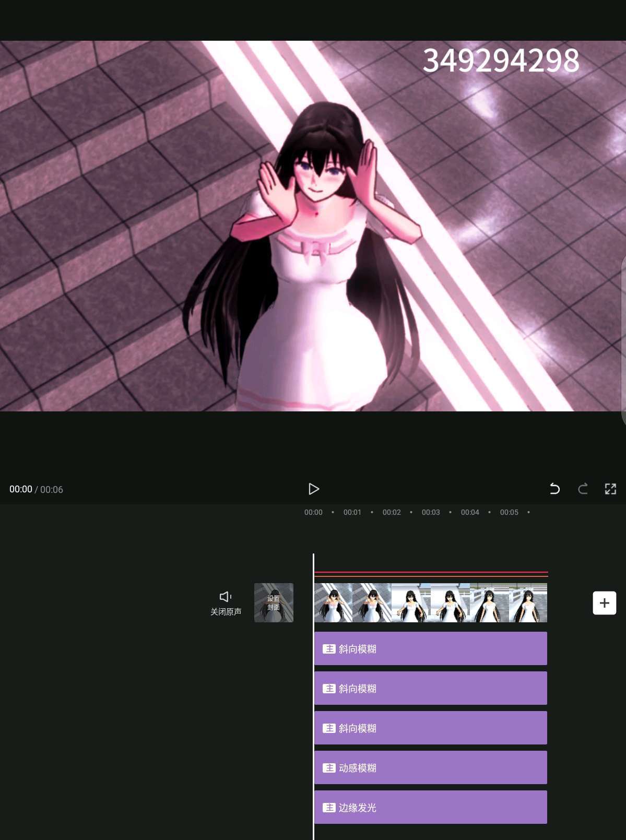Select the 动感模糊 effect track
The height and width of the screenshot is (840, 626).
(430, 767)
